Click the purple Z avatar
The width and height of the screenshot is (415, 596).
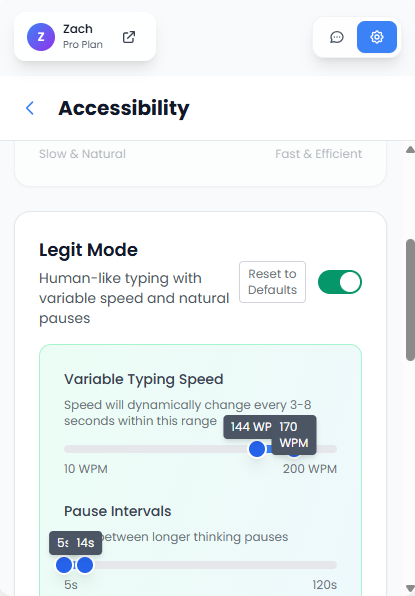coord(41,37)
